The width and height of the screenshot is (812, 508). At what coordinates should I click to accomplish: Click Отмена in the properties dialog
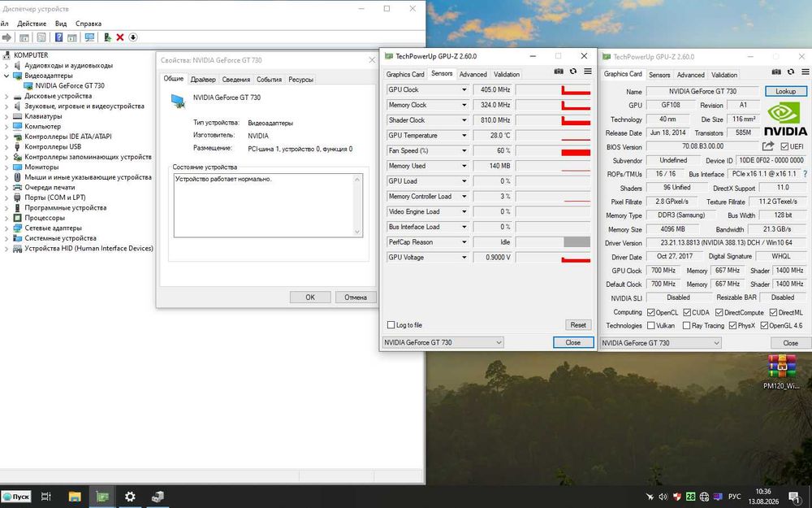pos(356,297)
